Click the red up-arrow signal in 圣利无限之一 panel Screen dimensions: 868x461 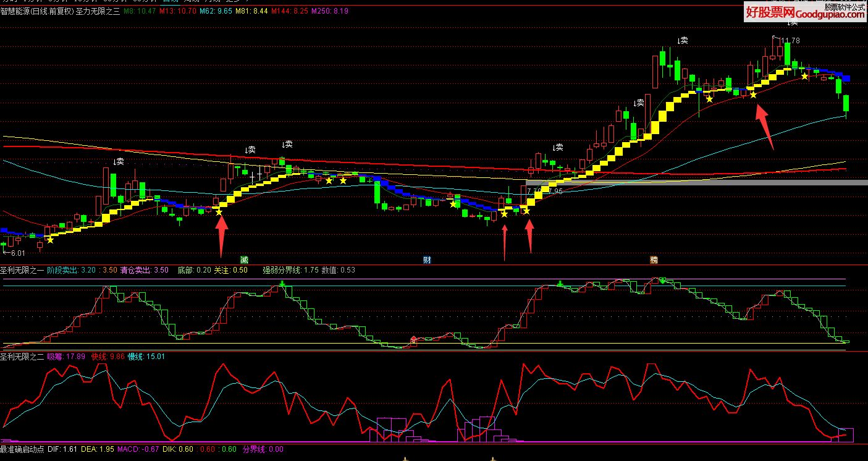pyautogui.click(x=414, y=339)
